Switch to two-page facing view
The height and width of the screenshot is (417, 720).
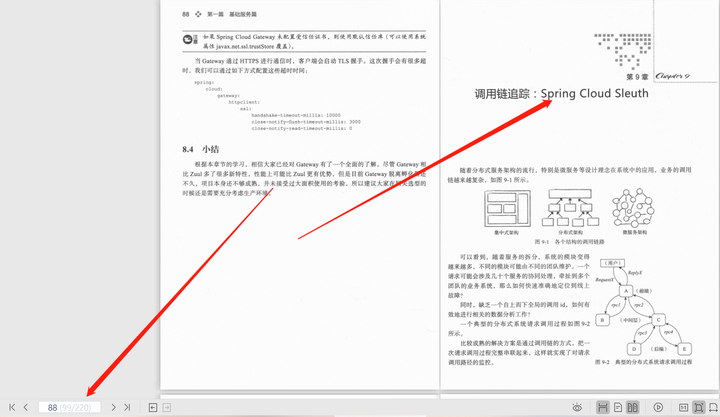(632, 407)
